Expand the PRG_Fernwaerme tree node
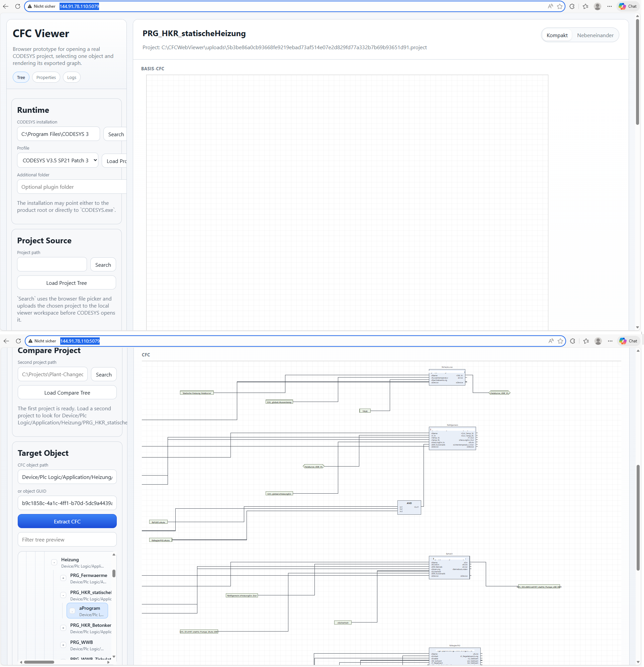 (x=63, y=579)
